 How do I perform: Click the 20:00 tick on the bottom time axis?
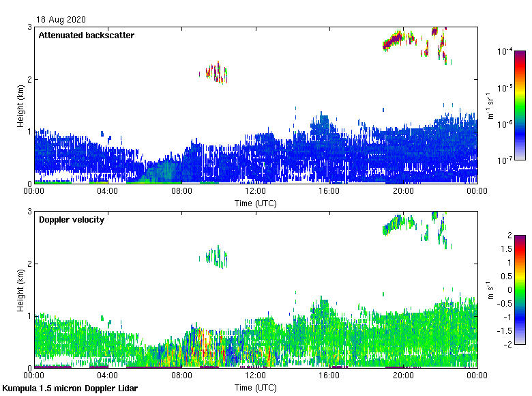(x=403, y=376)
